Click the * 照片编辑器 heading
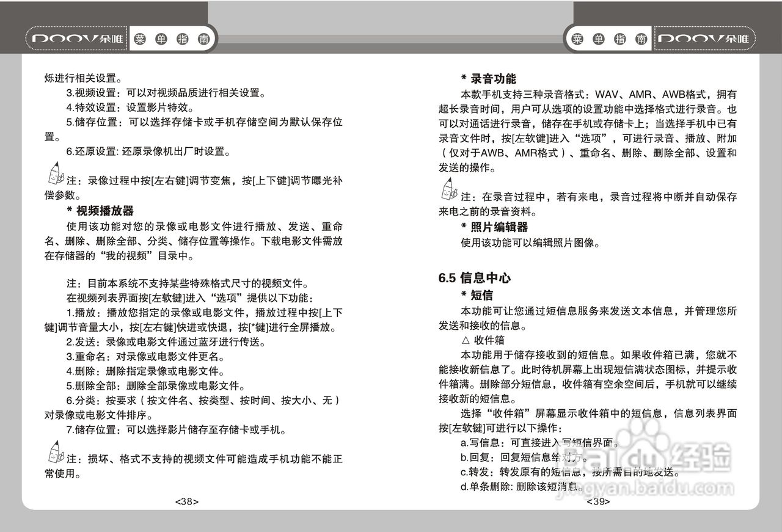This screenshot has width=782, height=532. coord(494,227)
